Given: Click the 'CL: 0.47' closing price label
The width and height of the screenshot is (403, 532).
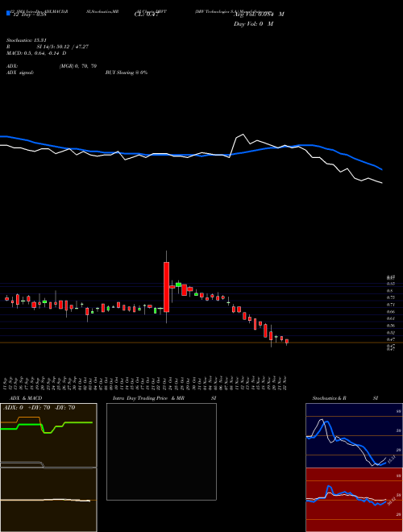Looking at the screenshot, I should 147,15.
